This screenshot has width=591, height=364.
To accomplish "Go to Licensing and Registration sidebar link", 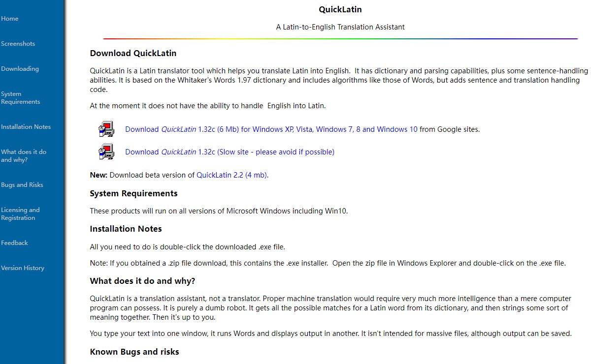I will pos(21,214).
